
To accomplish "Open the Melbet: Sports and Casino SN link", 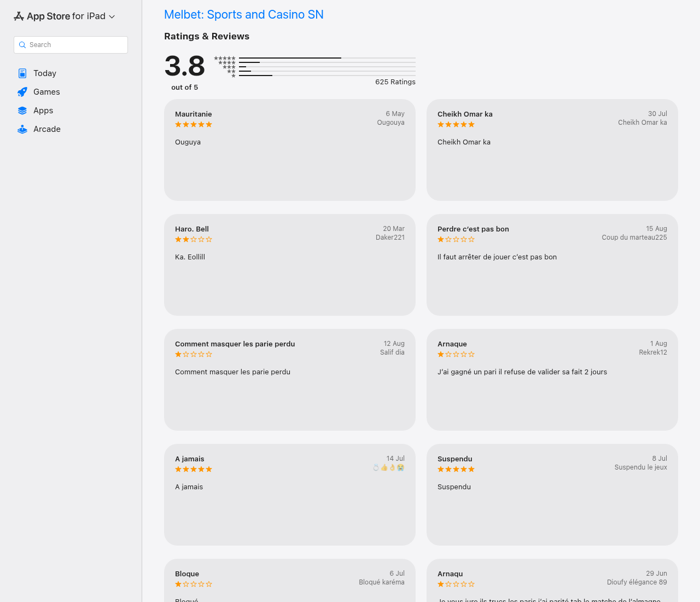I will [244, 15].
